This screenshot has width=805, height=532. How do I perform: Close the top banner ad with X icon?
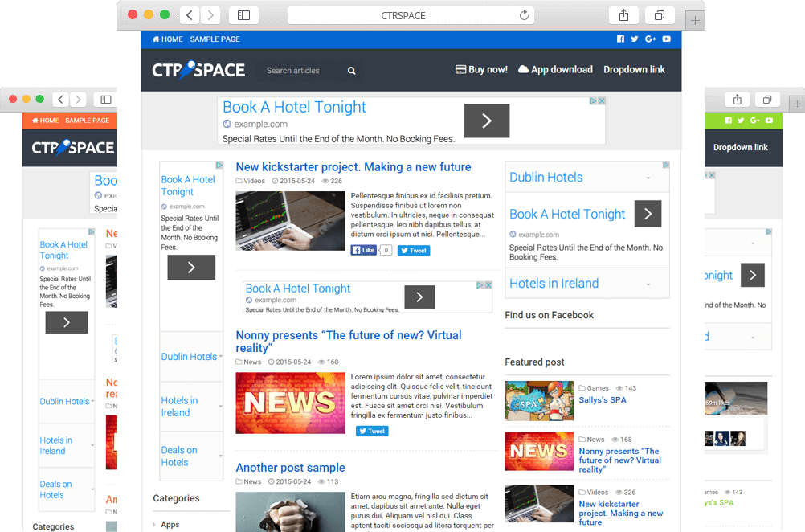[602, 101]
